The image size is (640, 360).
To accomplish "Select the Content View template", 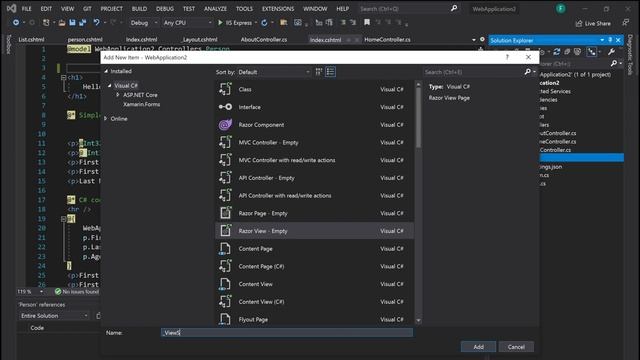I will [314, 284].
